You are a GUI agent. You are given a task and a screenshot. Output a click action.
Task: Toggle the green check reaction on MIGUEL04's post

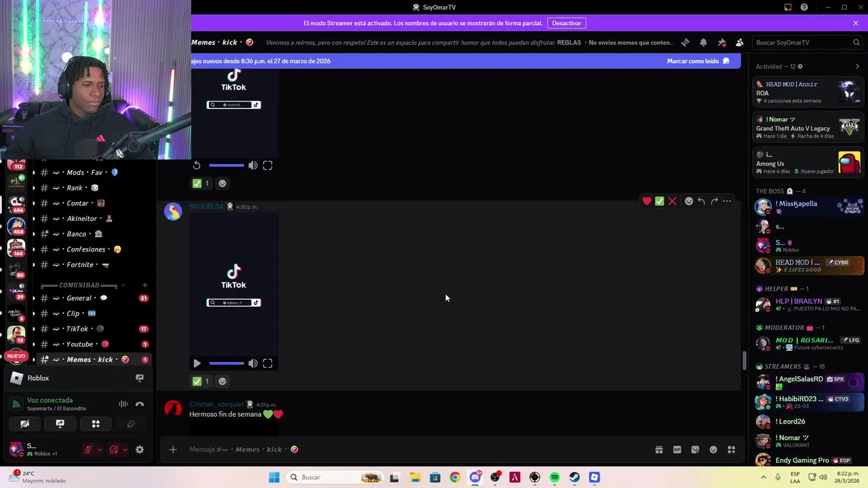pos(201,381)
